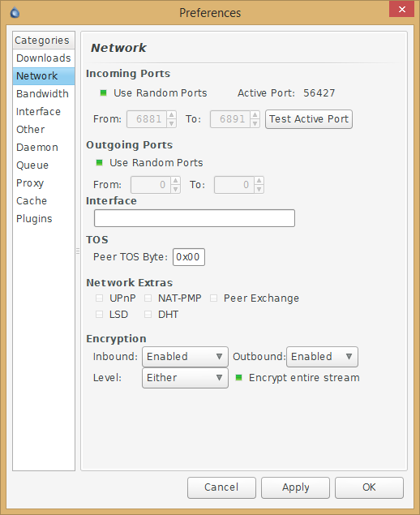Click the Test Active Port button

coord(309,119)
